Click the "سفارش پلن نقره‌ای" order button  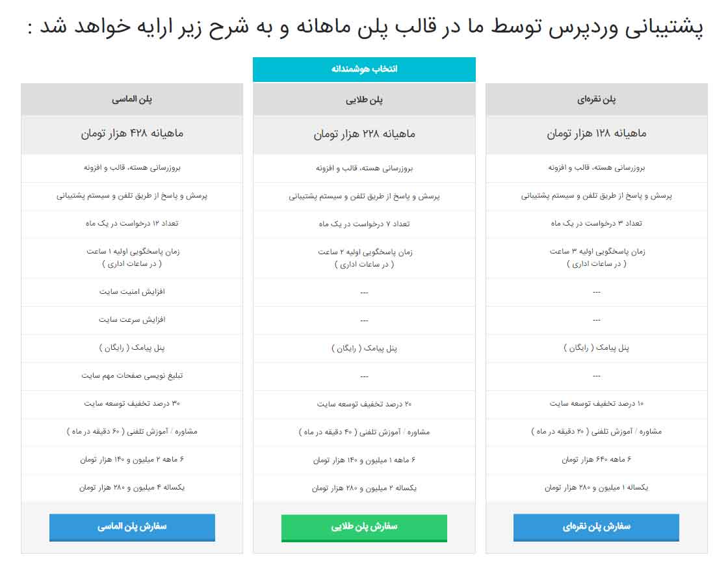click(596, 527)
